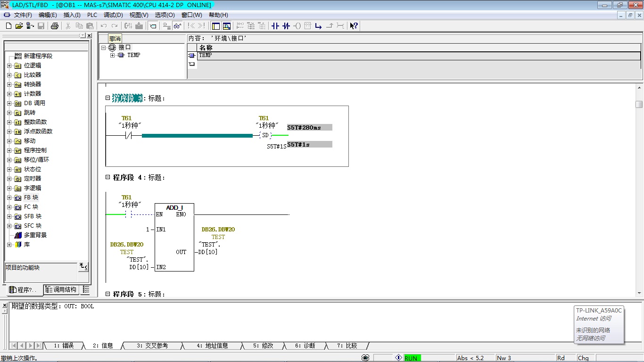Click the Download to PLC toolbar icon
This screenshot has width=644, height=362.
pos(139,26)
